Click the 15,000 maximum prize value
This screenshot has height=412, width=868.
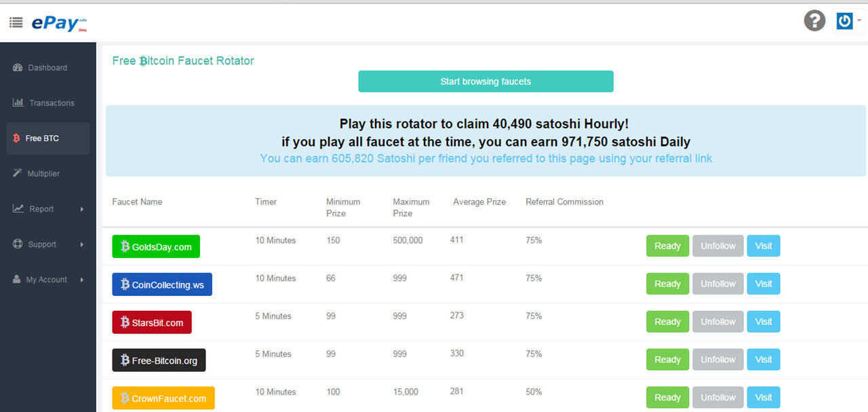(406, 392)
